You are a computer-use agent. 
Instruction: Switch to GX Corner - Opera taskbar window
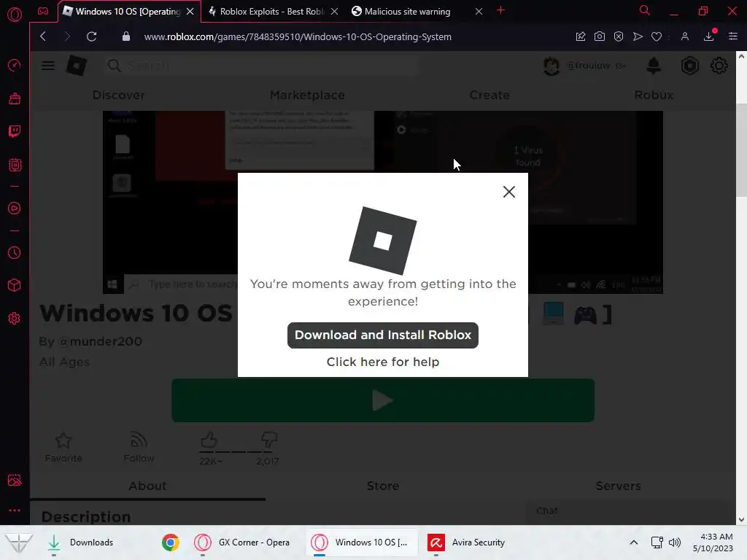click(x=243, y=542)
